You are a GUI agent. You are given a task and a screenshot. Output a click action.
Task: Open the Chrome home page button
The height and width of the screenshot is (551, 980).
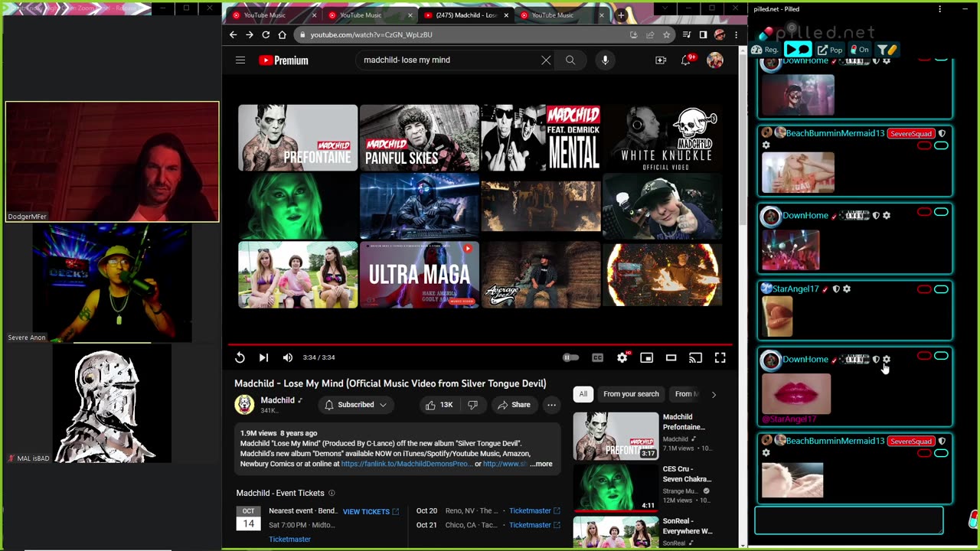[x=283, y=34]
